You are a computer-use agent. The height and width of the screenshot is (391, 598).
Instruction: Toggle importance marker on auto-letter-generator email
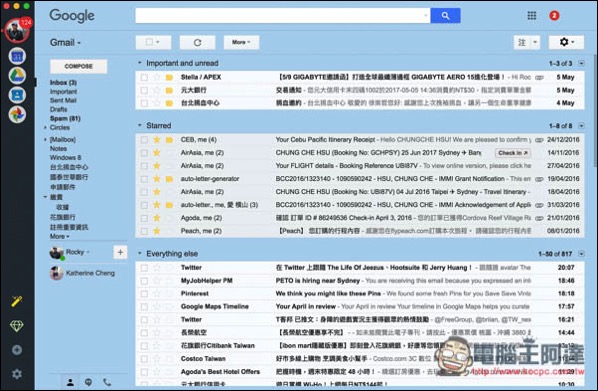tap(169, 179)
